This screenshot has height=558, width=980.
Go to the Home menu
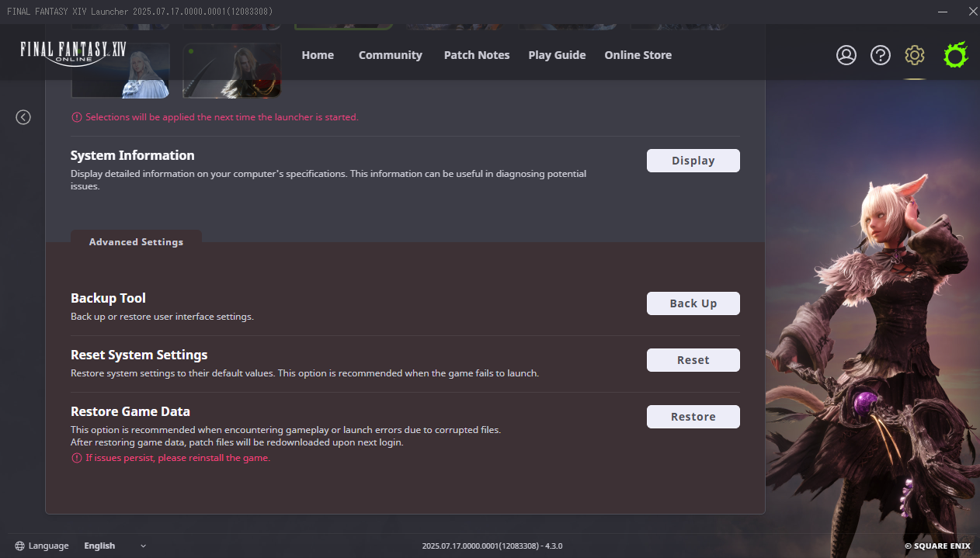click(x=318, y=55)
